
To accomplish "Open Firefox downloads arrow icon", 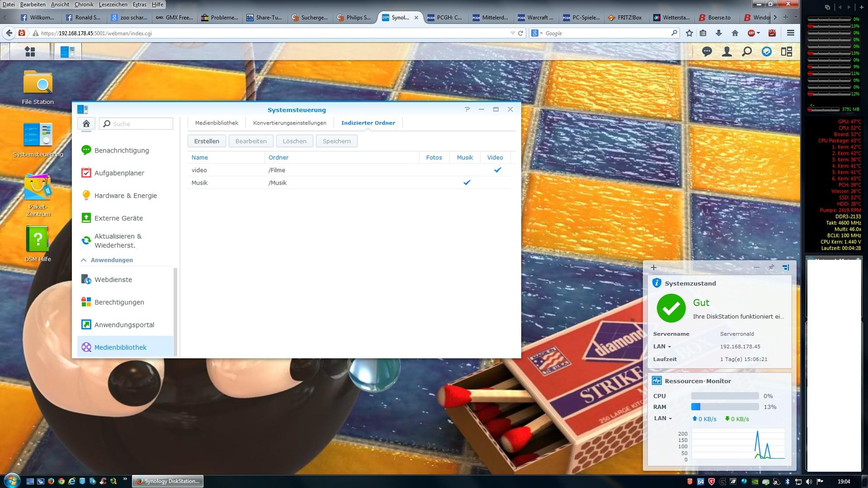I will pyautogui.click(x=719, y=33).
